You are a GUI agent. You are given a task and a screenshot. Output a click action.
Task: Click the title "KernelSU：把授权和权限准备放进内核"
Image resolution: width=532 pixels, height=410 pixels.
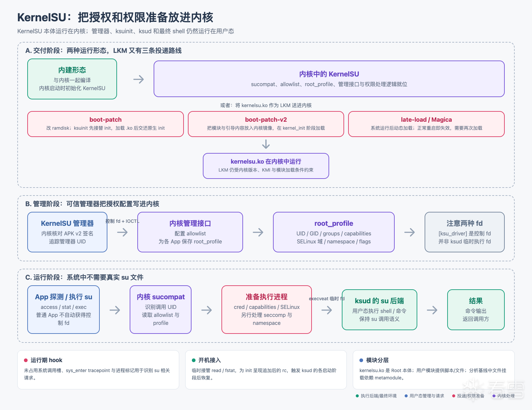pyautogui.click(x=115, y=17)
